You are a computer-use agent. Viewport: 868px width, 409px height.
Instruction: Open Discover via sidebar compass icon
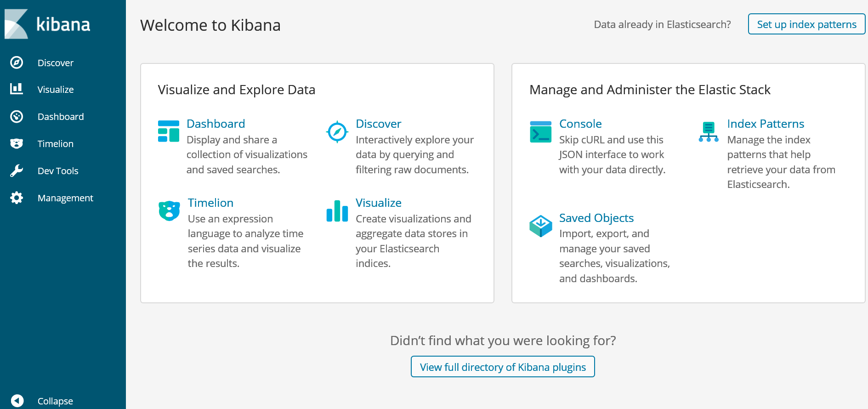17,62
